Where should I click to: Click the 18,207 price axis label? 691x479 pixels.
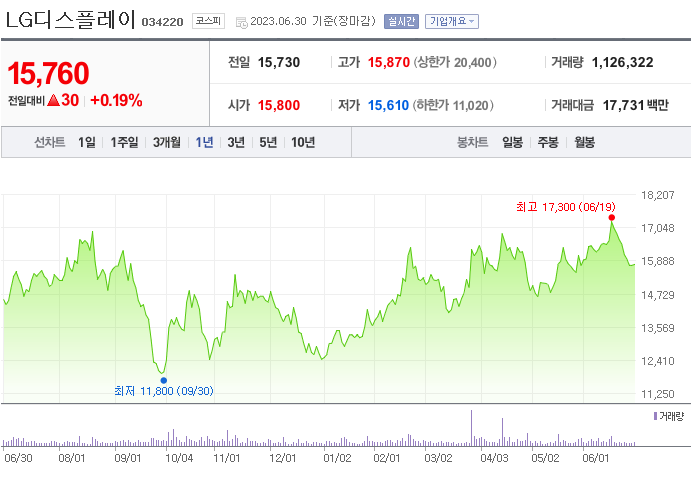coord(658,195)
